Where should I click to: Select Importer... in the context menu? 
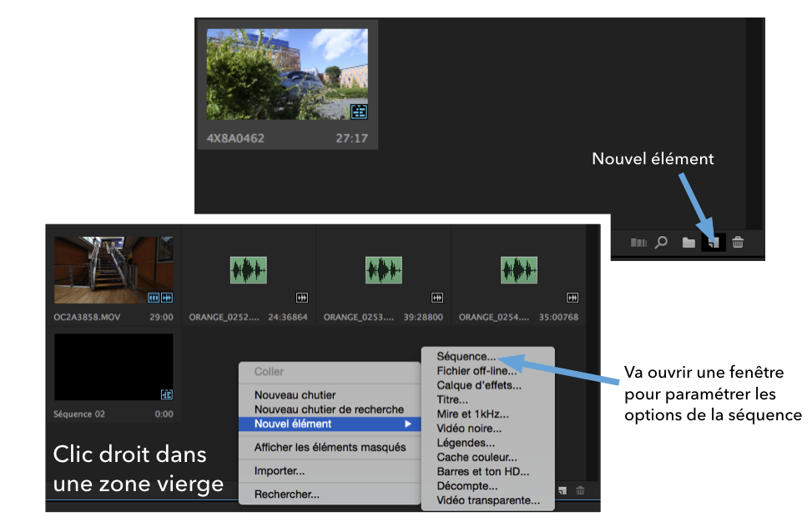[x=280, y=471]
